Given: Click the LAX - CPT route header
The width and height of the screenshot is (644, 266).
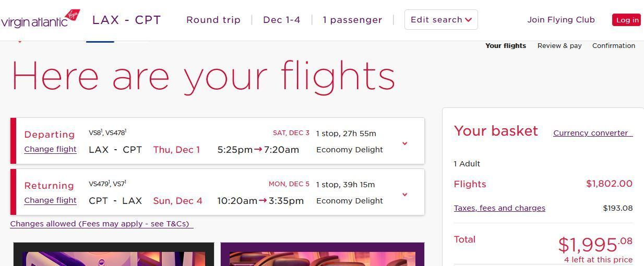Looking at the screenshot, I should (127, 20).
